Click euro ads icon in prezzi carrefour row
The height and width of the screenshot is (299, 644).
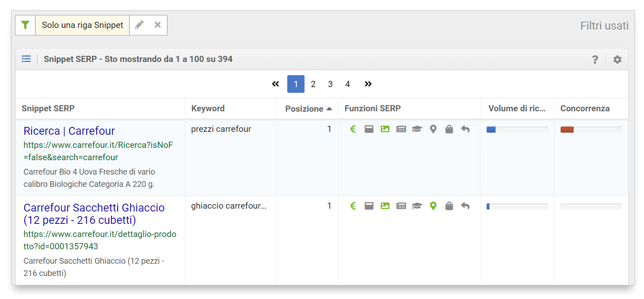point(353,129)
